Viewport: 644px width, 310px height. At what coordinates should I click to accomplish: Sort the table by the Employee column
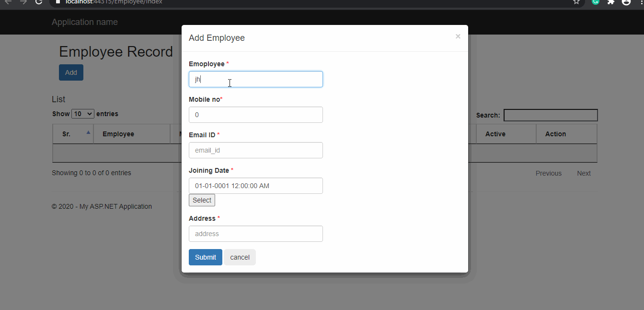(118, 133)
